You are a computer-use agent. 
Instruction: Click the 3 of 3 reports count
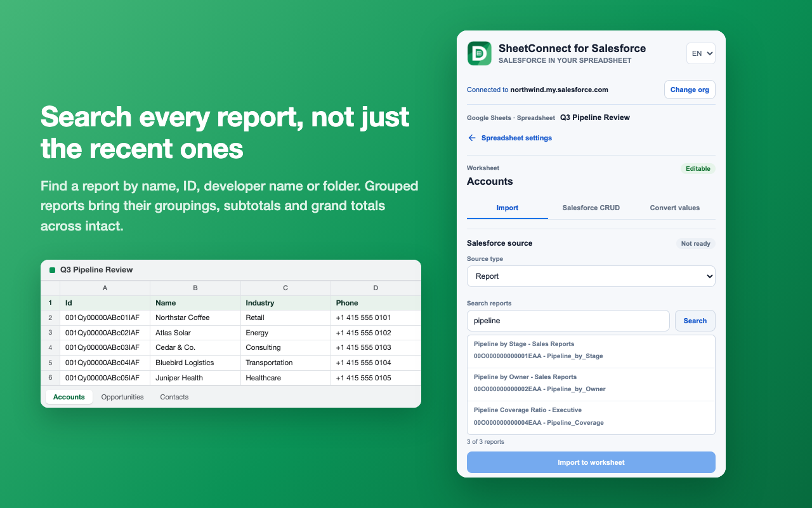[x=485, y=442]
